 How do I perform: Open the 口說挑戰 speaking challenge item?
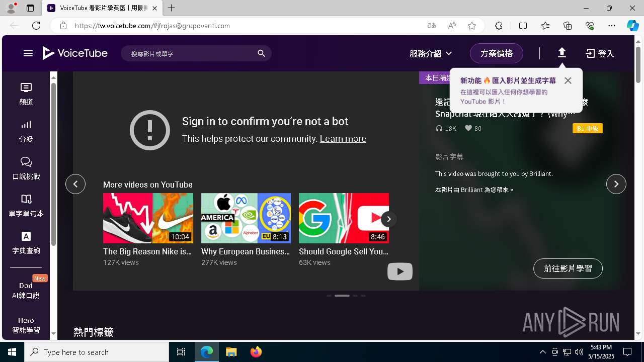pos(26,168)
